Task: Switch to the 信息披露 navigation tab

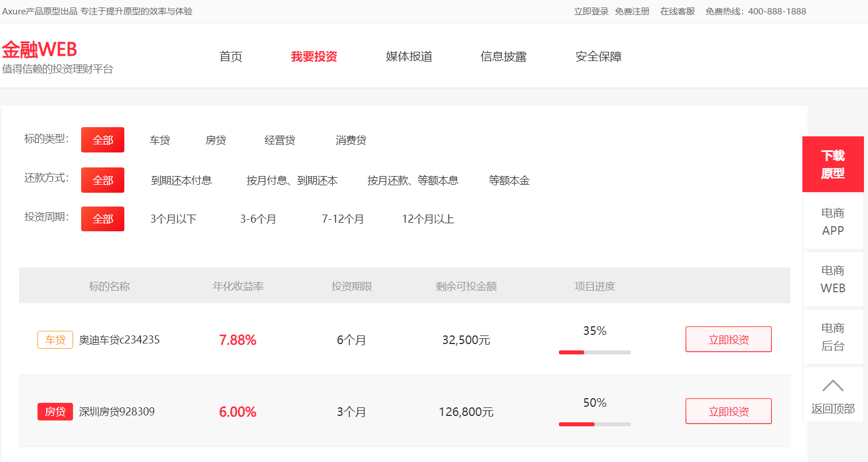Action: [504, 56]
